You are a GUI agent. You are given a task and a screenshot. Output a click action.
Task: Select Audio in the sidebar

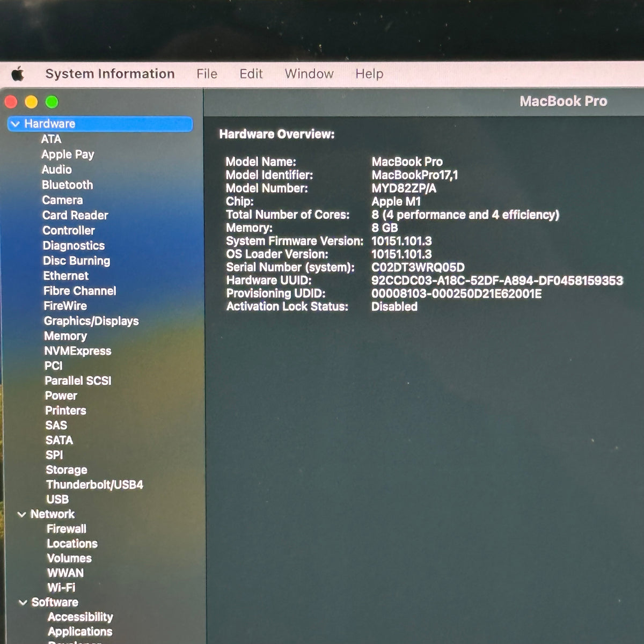click(x=57, y=170)
